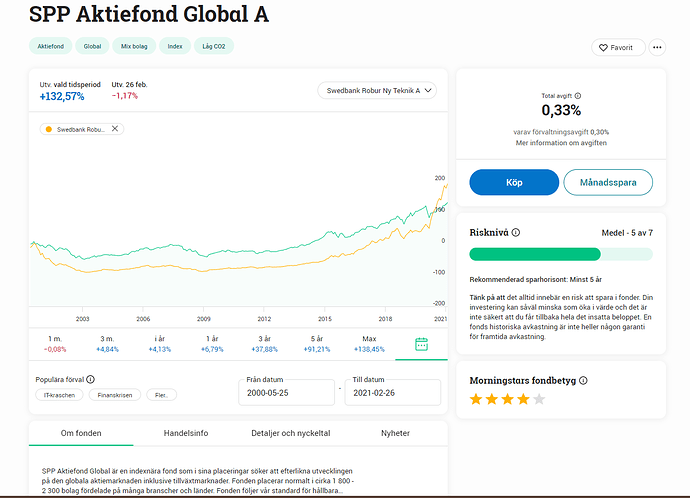The height and width of the screenshot is (498, 690).
Task: Select the Finanskrisen preset period
Action: click(112, 395)
